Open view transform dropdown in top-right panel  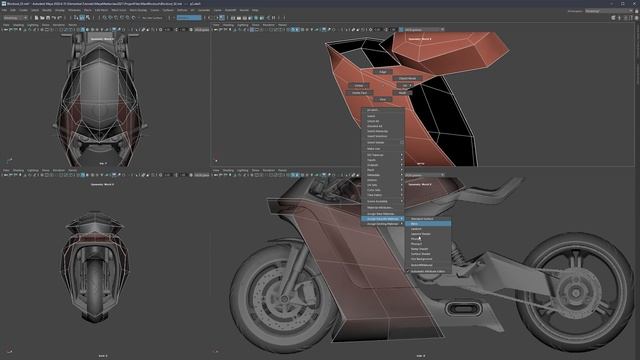pyautogui.click(x=424, y=29)
